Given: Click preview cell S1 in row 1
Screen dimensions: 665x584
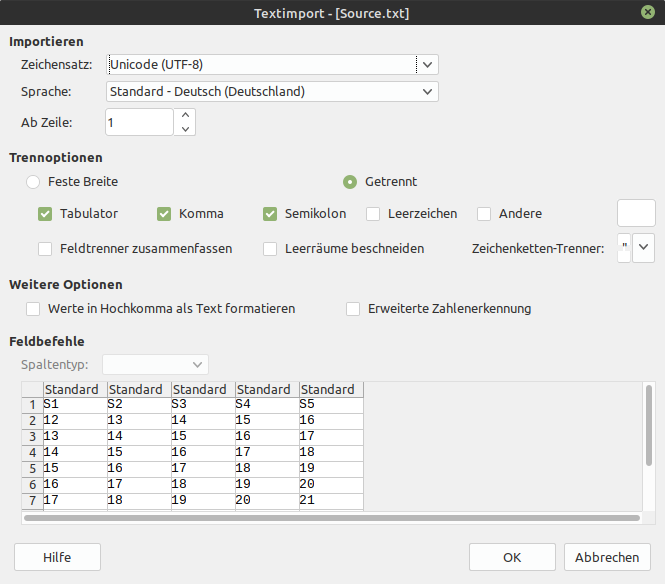Looking at the screenshot, I should pos(75,405).
